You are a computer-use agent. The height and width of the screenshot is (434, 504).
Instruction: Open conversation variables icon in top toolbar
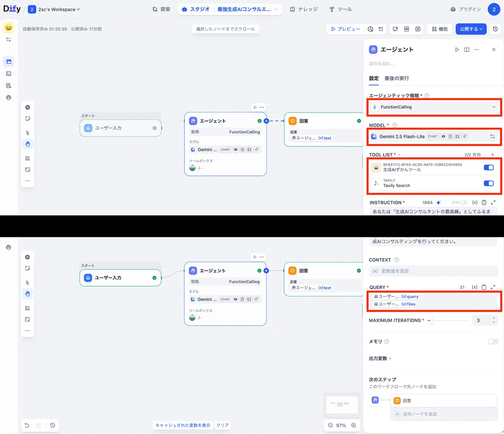click(395, 29)
